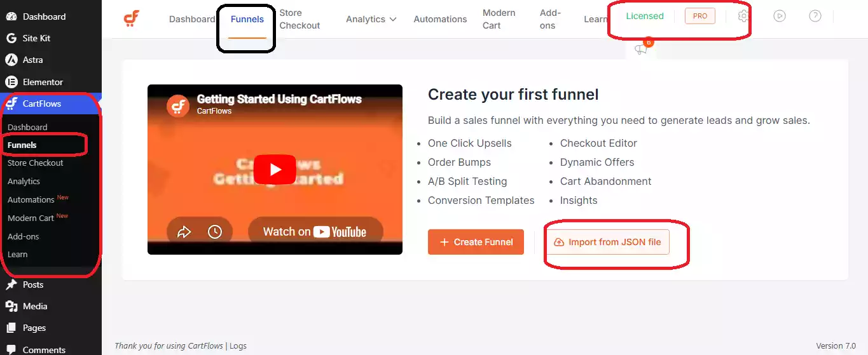
Task: Click the video share arrow icon
Action: coord(184,232)
